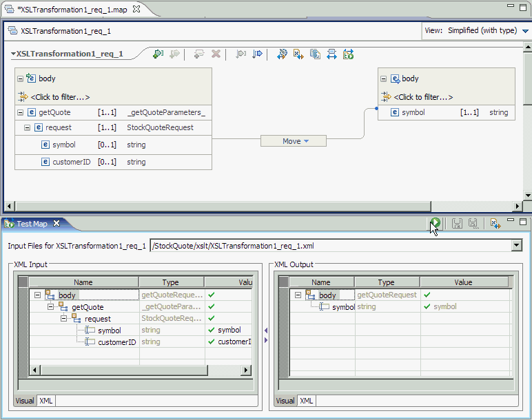Image resolution: width=532 pixels, height=420 pixels.
Task: Collapse the source body panel
Action: coord(20,78)
